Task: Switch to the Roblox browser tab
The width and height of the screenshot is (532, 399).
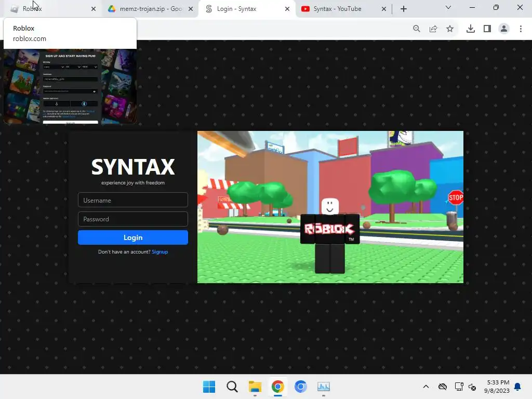Action: [52, 9]
